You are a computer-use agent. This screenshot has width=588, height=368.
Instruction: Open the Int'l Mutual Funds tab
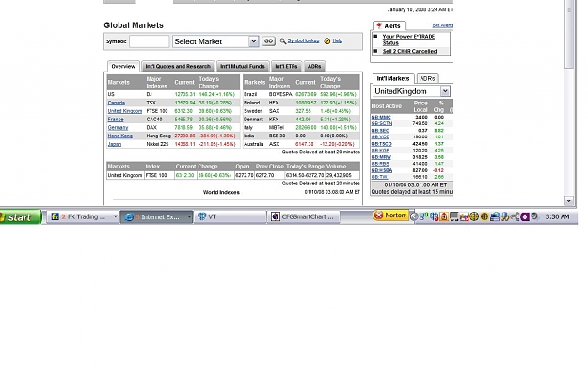[242, 67]
